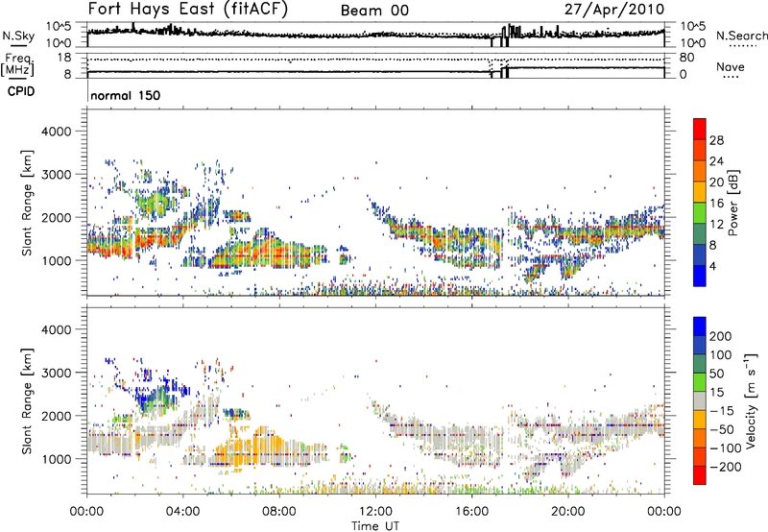Image resolution: width=768 pixels, height=532 pixels.
Task: Click the '-200' label on Velocity colorbar
Action: 725,467
